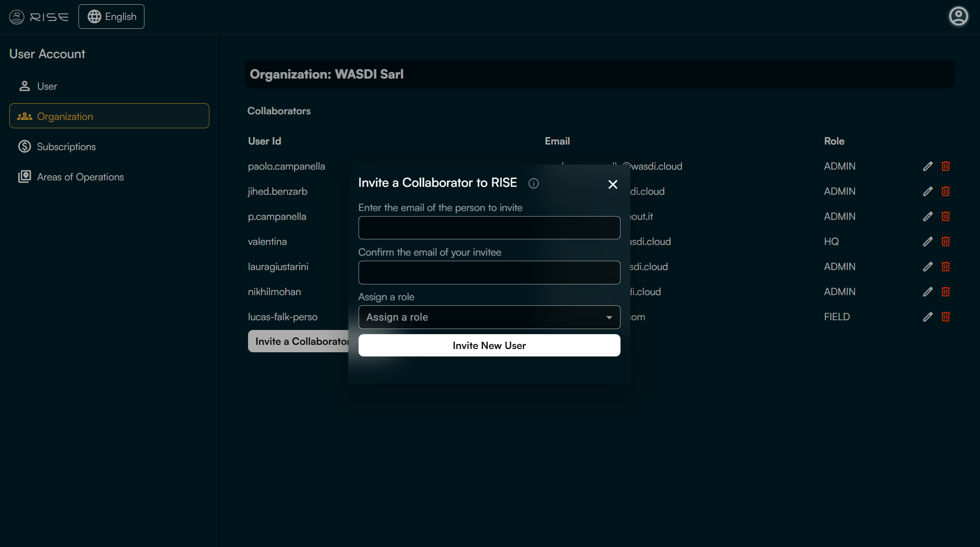Select Organization in sidebar
980x547 pixels.
(109, 116)
